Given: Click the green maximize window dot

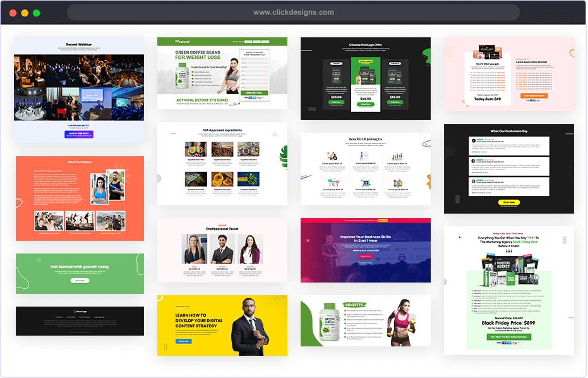Looking at the screenshot, I should coord(37,13).
